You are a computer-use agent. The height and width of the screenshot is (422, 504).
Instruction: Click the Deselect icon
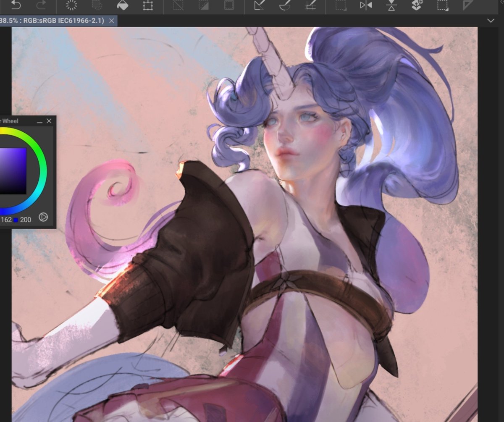click(x=178, y=5)
